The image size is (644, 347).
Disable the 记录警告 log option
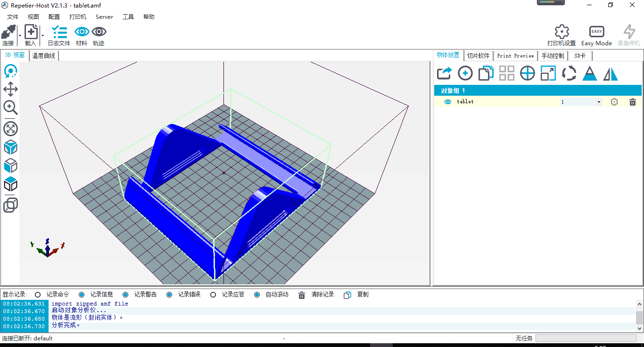tap(125, 295)
